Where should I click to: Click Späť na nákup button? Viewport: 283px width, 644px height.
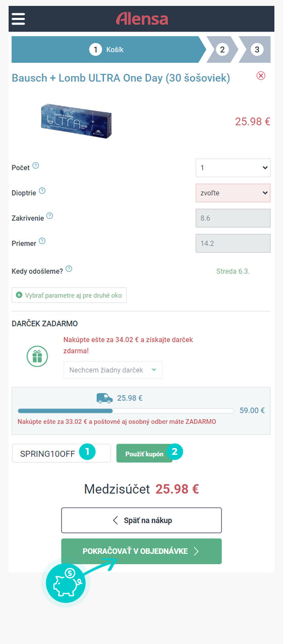coord(141,520)
